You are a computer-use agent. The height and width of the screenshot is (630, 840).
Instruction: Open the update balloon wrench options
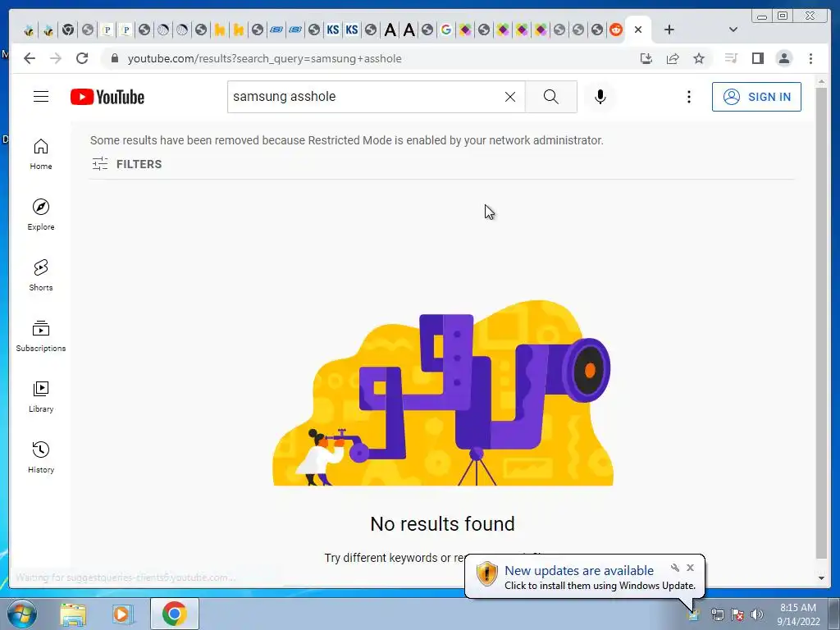675,568
